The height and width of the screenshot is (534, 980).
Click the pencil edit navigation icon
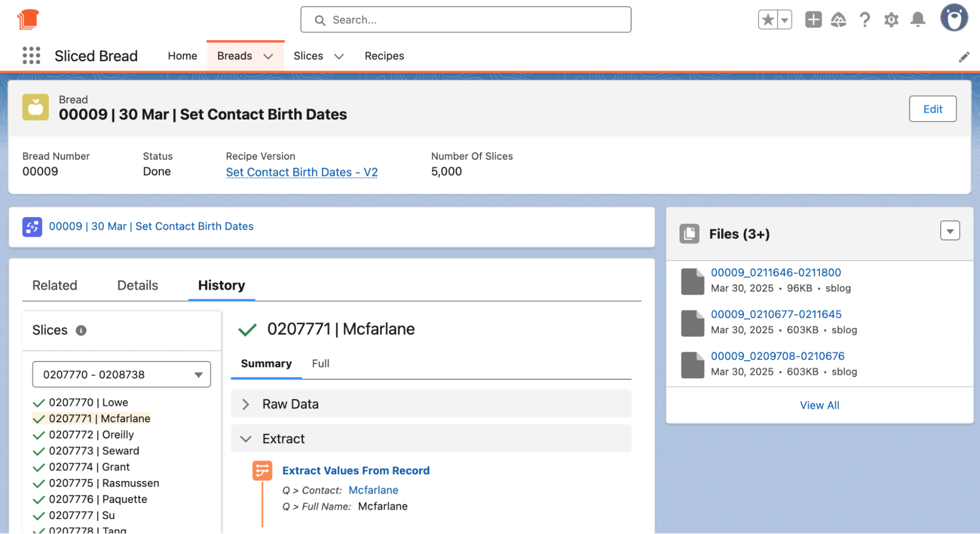964,57
